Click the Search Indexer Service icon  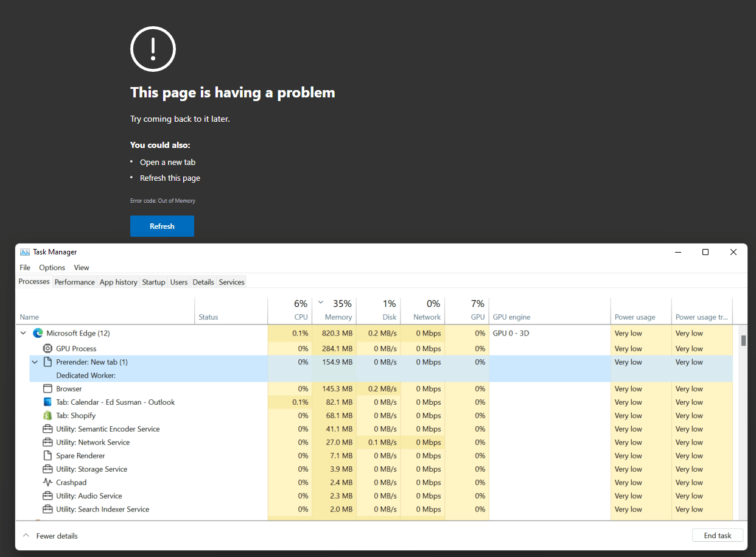click(x=47, y=509)
